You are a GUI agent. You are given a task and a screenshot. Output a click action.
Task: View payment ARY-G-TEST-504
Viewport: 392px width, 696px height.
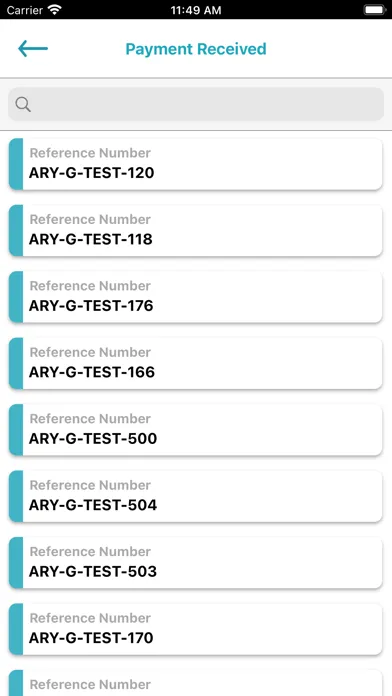[x=195, y=496]
